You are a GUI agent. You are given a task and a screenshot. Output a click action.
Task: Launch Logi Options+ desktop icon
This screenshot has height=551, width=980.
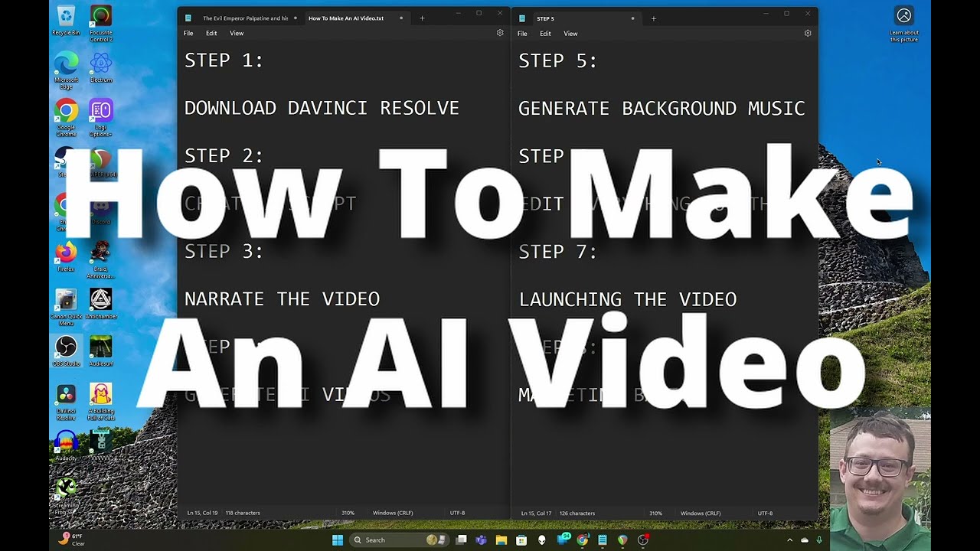[x=100, y=118]
